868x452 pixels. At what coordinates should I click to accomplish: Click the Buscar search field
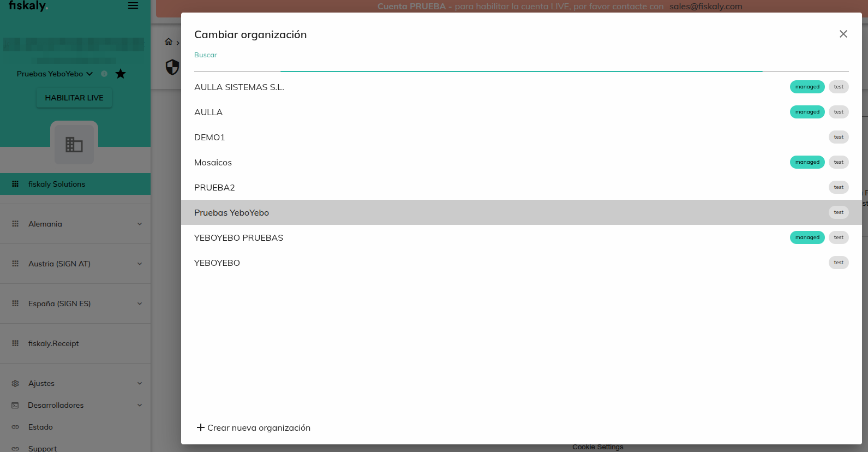point(522,62)
